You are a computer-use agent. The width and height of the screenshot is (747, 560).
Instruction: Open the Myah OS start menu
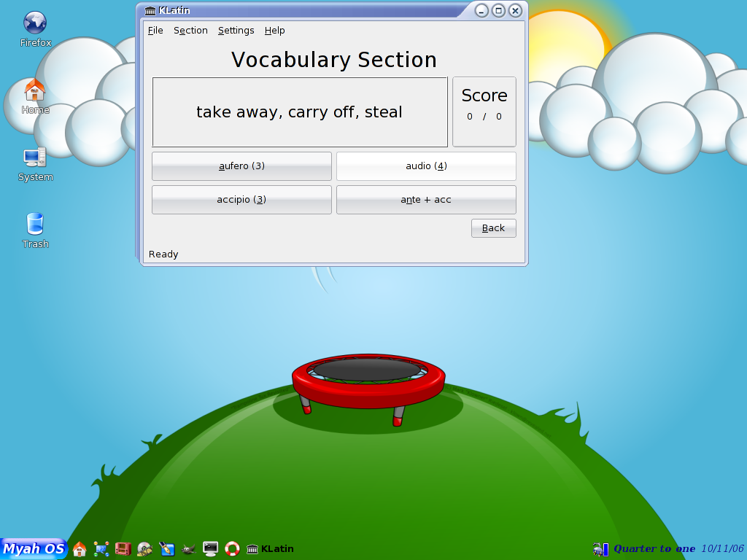pyautogui.click(x=34, y=548)
